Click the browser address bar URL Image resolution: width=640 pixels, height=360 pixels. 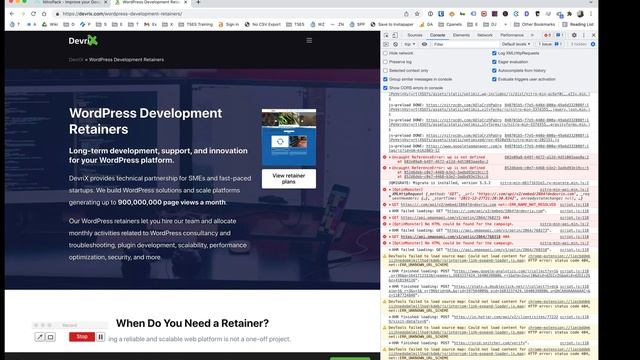(122, 14)
